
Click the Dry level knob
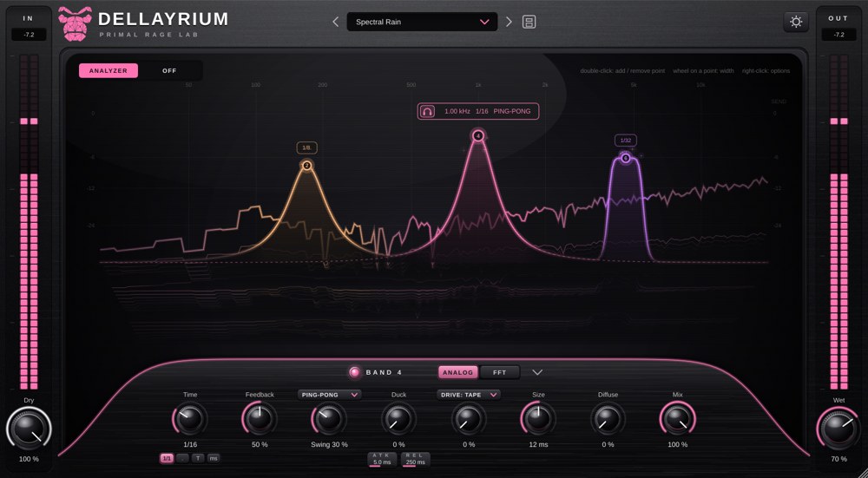[29, 429]
